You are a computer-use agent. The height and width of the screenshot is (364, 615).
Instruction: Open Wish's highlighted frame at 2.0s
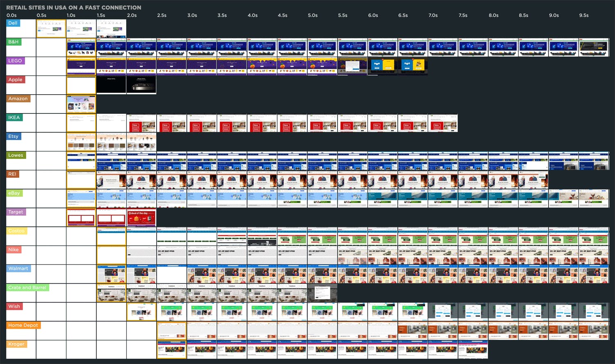141,312
